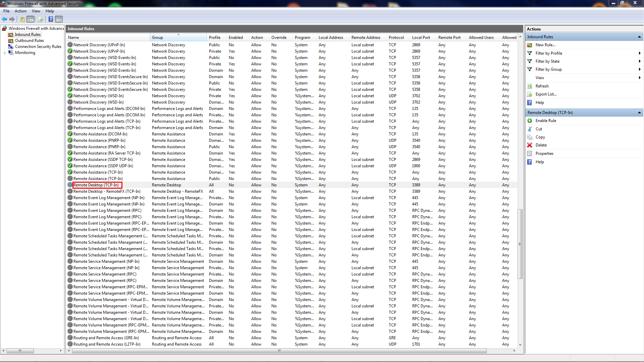This screenshot has width=644, height=362.
Task: Click the Program column header
Action: coord(305,38)
